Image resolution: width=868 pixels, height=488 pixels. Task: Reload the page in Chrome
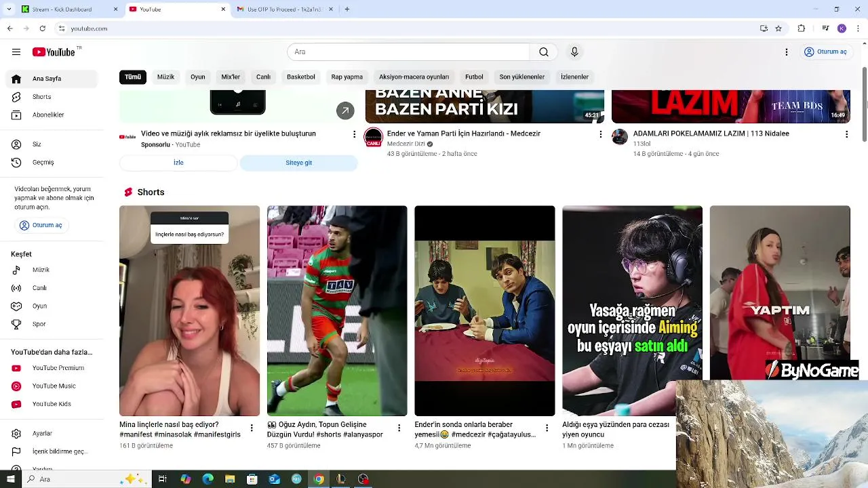43,28
